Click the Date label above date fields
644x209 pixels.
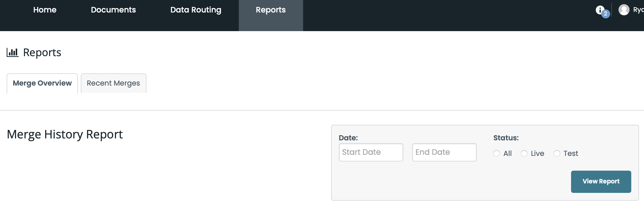click(x=348, y=138)
